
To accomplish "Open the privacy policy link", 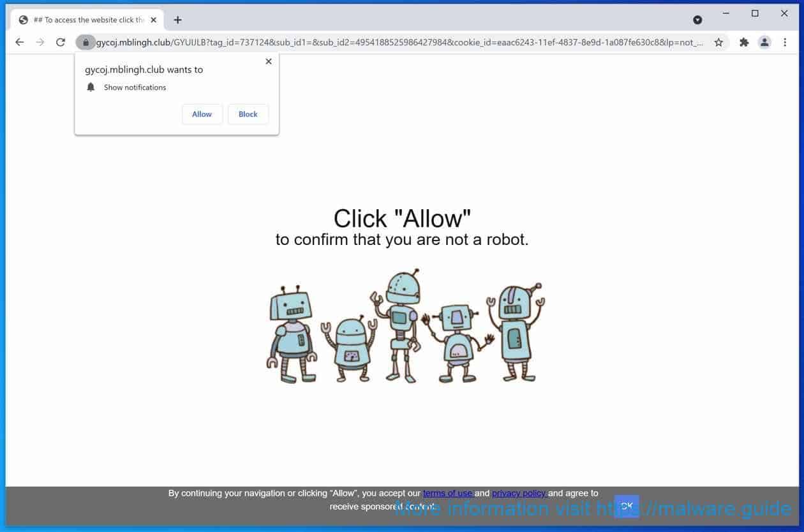I will [519, 493].
